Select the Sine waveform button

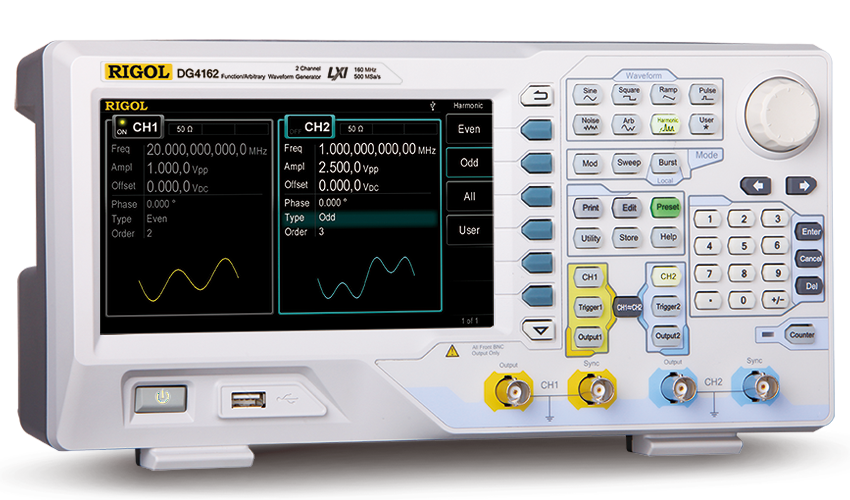coord(589,95)
